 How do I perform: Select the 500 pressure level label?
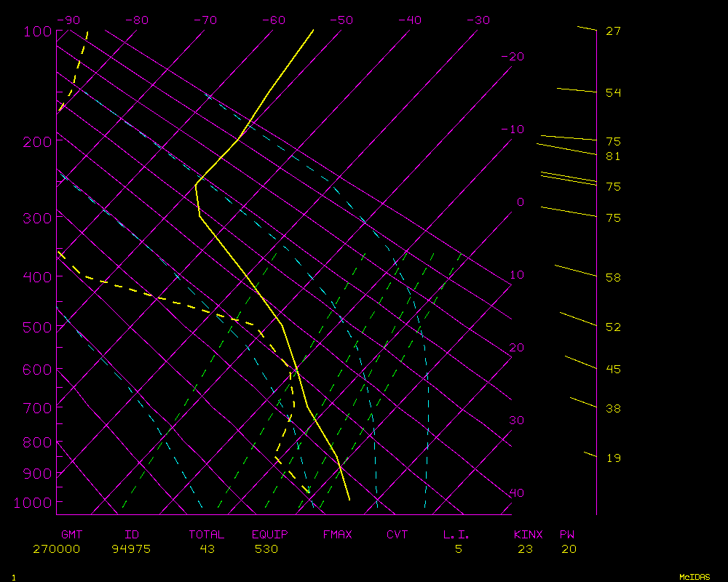(37, 327)
